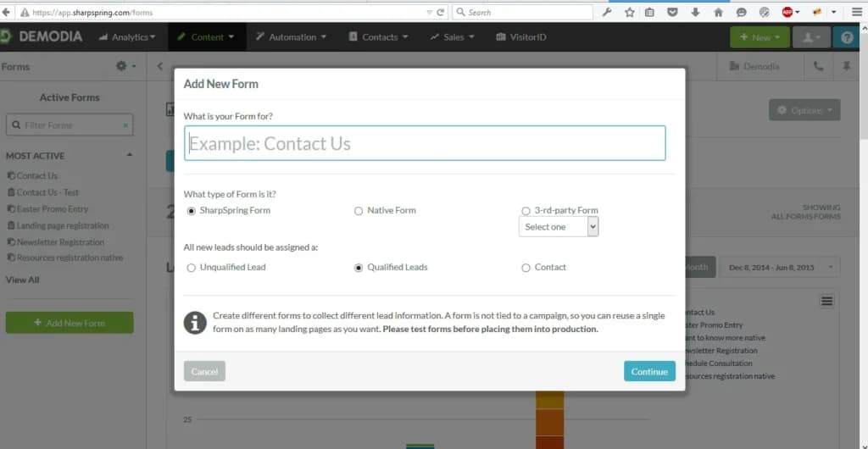Go to VisitorID
868x449 pixels.
[x=521, y=37]
